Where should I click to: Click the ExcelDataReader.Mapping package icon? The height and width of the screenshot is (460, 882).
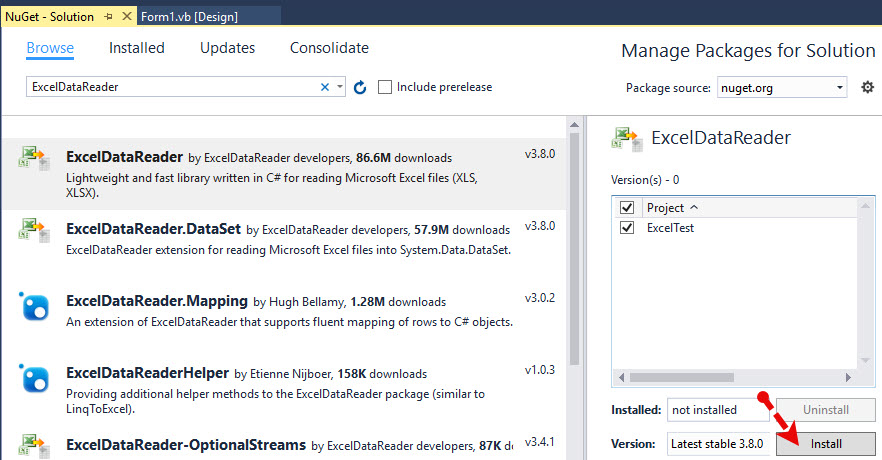(x=34, y=306)
